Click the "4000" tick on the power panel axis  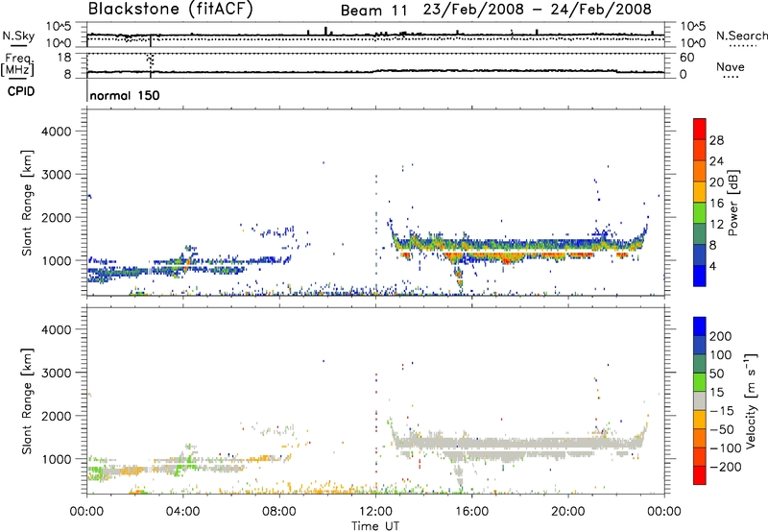tap(56, 132)
